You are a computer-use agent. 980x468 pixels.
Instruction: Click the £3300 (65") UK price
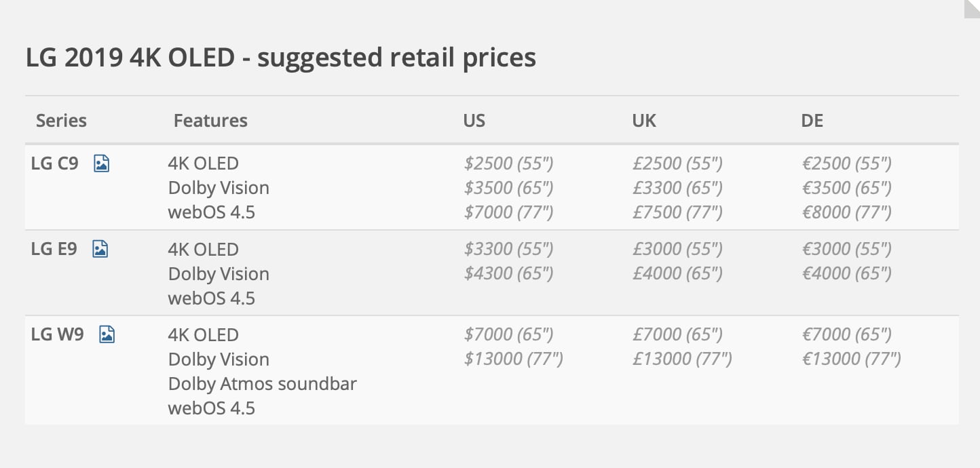(x=677, y=188)
